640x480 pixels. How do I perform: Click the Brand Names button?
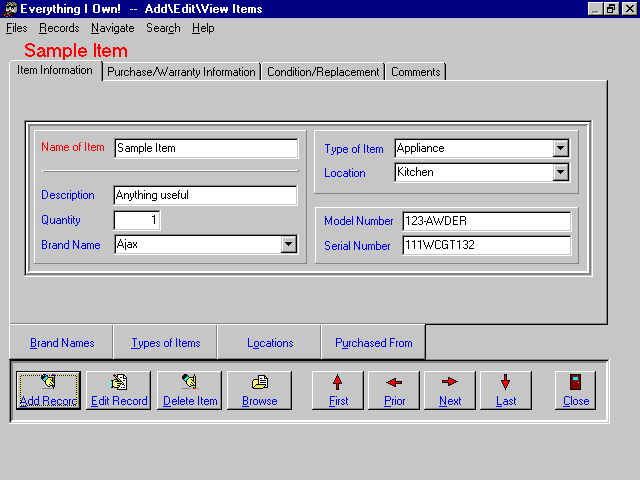pyautogui.click(x=62, y=343)
